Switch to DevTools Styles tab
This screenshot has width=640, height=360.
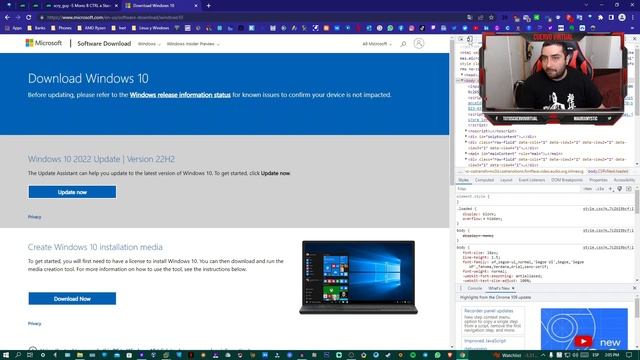[x=463, y=180]
